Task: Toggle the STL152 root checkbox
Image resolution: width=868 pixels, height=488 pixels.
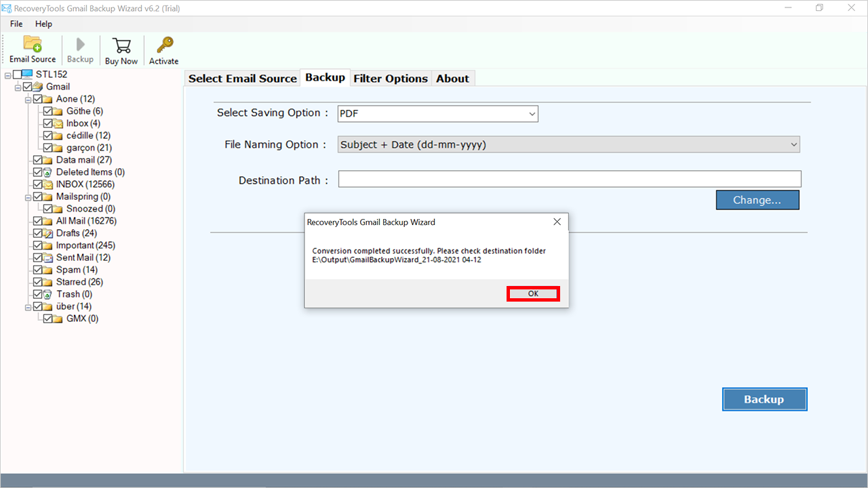Action: [17, 75]
